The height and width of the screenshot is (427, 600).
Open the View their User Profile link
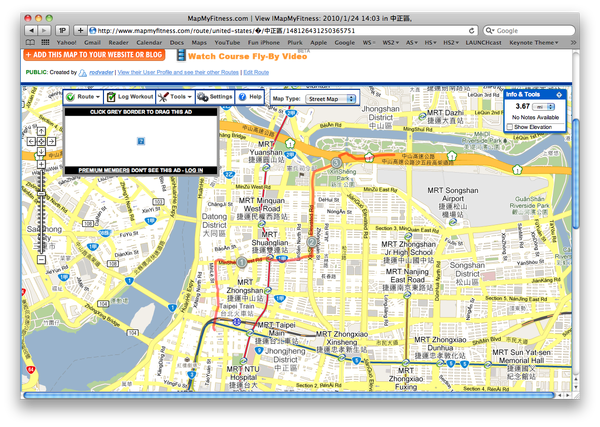(178, 72)
